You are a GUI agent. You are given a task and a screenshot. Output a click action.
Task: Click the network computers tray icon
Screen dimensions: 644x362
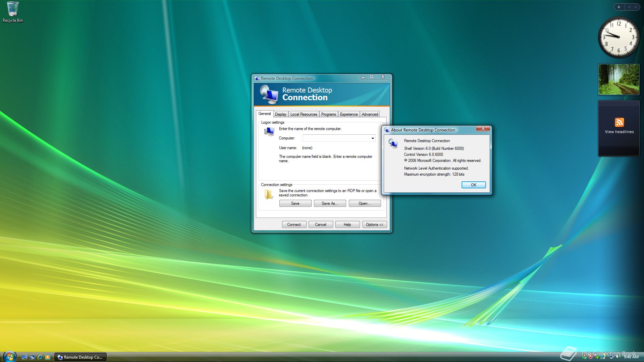click(611, 357)
